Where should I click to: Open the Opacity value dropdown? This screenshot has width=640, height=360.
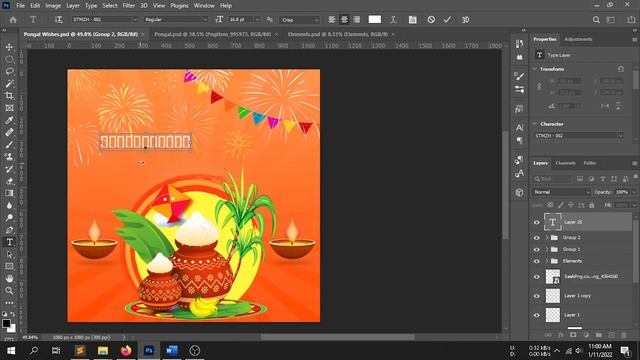633,192
